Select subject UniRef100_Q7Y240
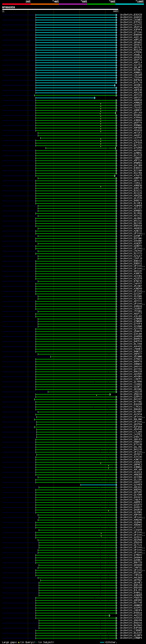The image size is (146, 644). click(131, 32)
